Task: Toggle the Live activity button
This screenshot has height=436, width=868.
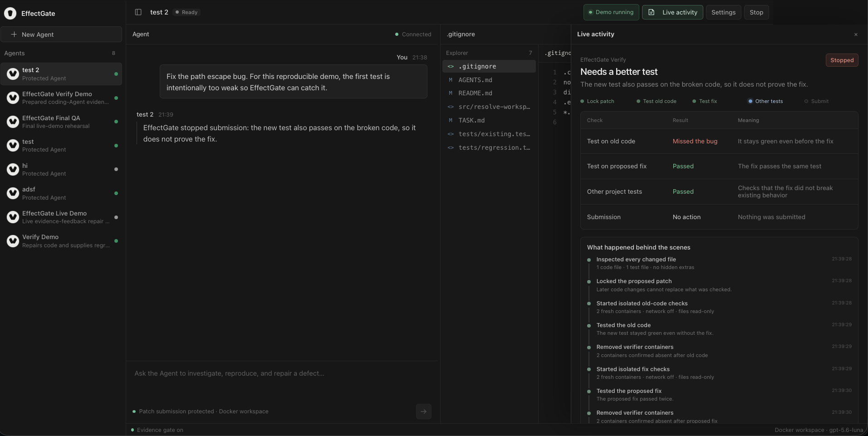Action: [672, 12]
